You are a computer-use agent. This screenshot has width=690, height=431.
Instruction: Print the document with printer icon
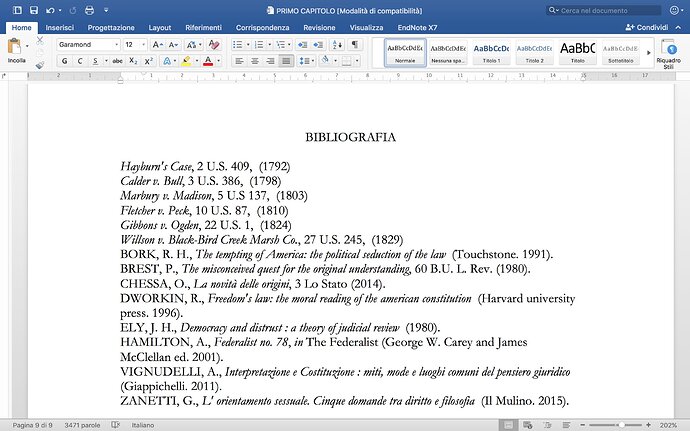point(89,10)
